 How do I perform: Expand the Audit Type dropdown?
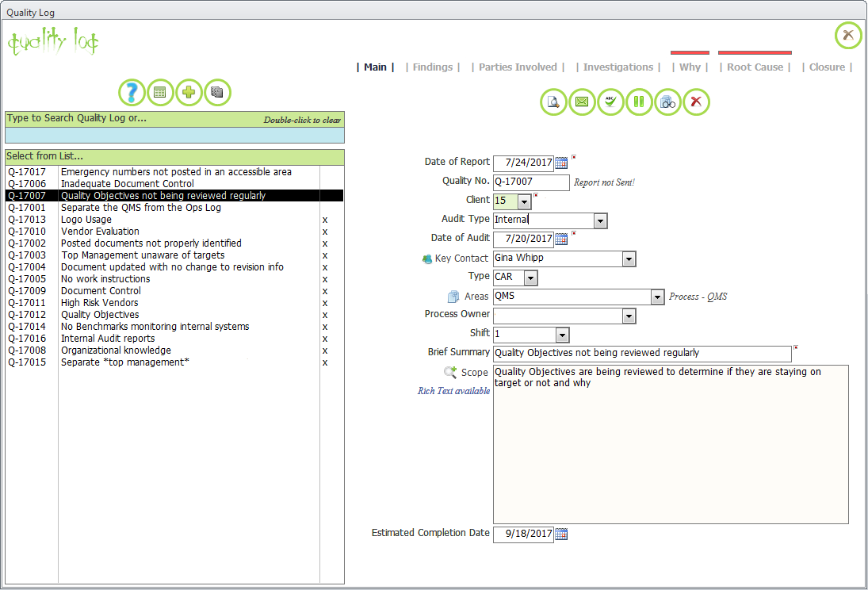pyautogui.click(x=600, y=221)
